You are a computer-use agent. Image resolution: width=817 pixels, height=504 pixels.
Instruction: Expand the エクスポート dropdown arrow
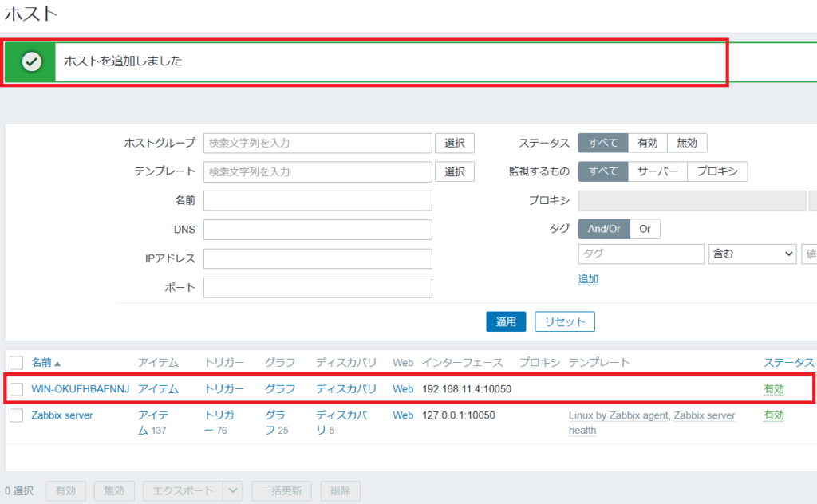[x=235, y=491]
